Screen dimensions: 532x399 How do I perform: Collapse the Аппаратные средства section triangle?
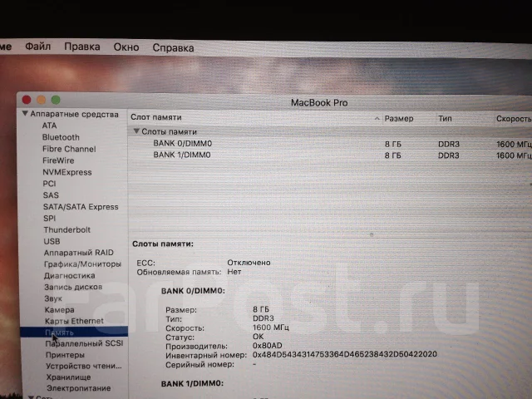pyautogui.click(x=25, y=113)
